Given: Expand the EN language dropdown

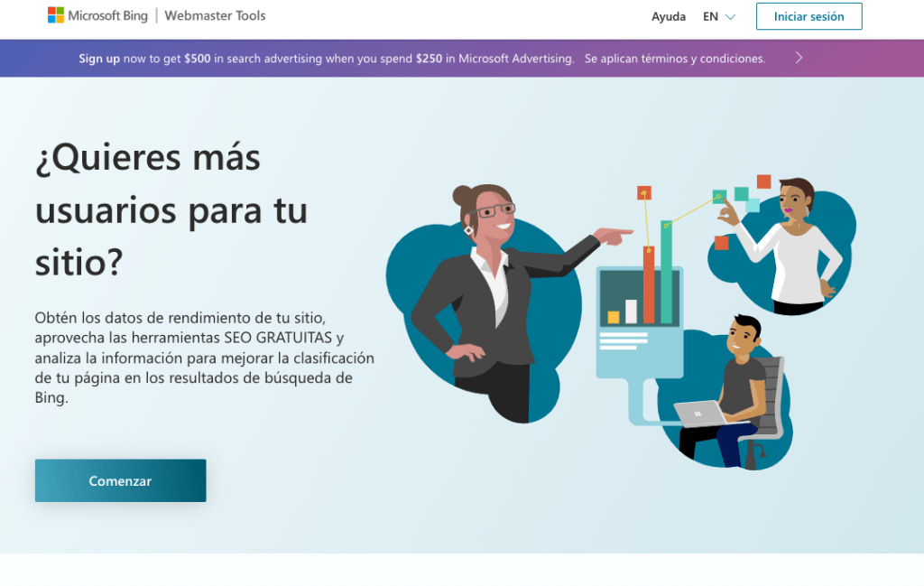Looking at the screenshot, I should pos(719,16).
